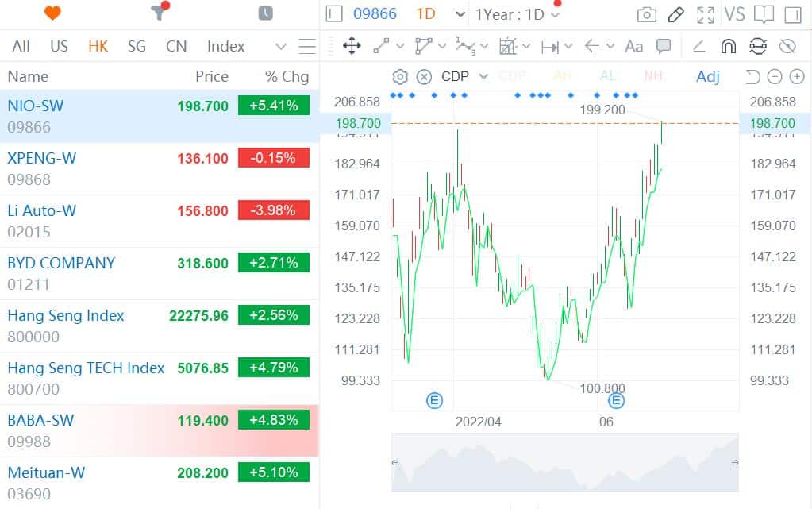Open the drawing pencil tool

(x=675, y=13)
